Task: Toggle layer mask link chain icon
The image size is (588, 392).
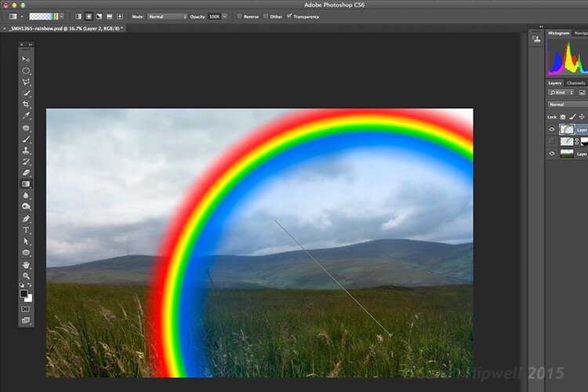Action: coord(577,141)
